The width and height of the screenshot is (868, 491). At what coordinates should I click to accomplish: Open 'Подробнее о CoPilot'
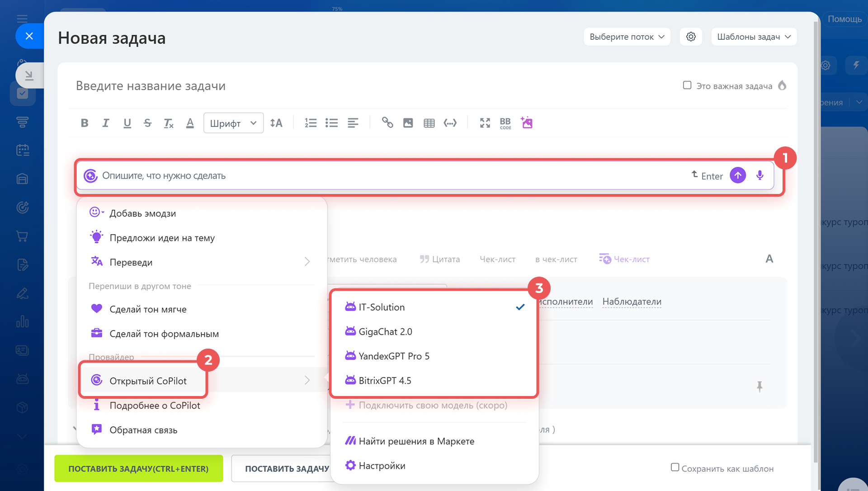pyautogui.click(x=202, y=405)
